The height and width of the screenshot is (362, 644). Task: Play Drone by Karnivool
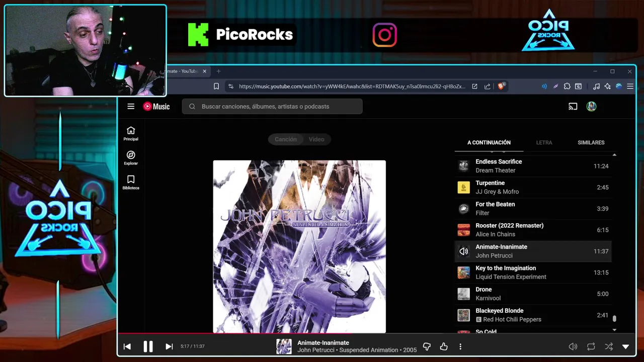coord(533,294)
